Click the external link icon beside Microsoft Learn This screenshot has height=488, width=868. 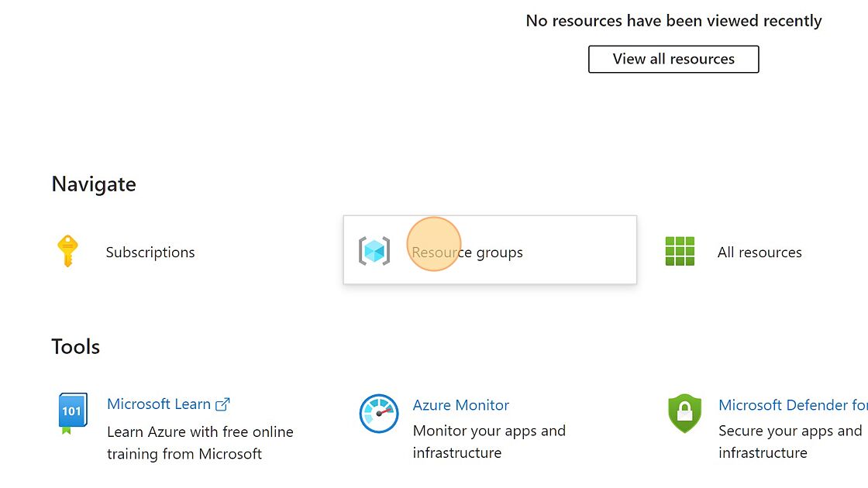(222, 404)
